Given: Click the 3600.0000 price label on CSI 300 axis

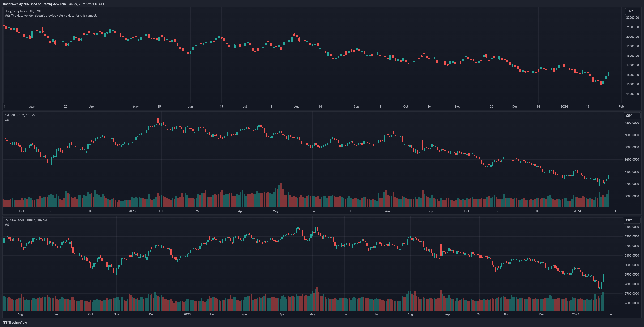Looking at the screenshot, I should pos(632,160).
